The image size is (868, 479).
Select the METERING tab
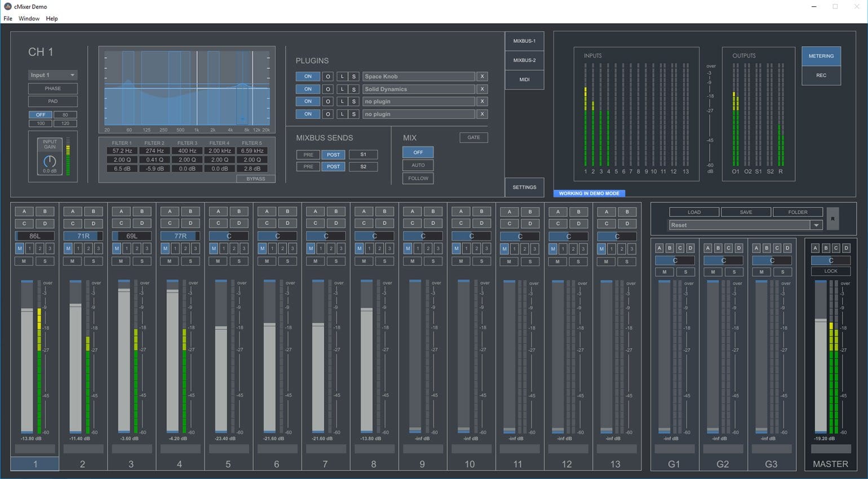pyautogui.click(x=821, y=56)
